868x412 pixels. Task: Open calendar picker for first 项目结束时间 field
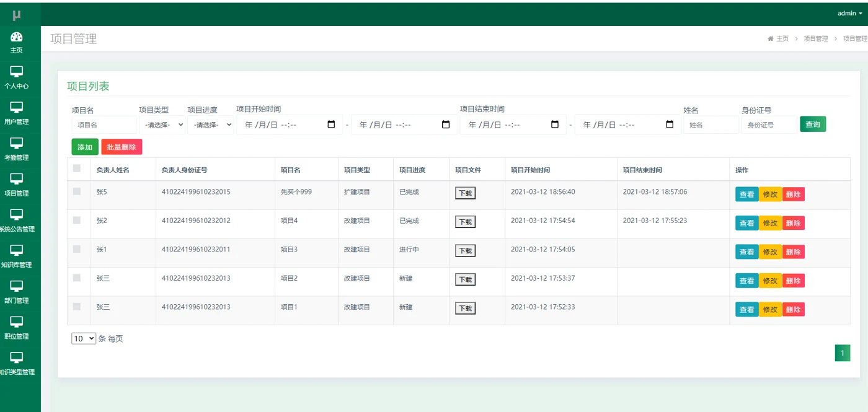(x=555, y=125)
